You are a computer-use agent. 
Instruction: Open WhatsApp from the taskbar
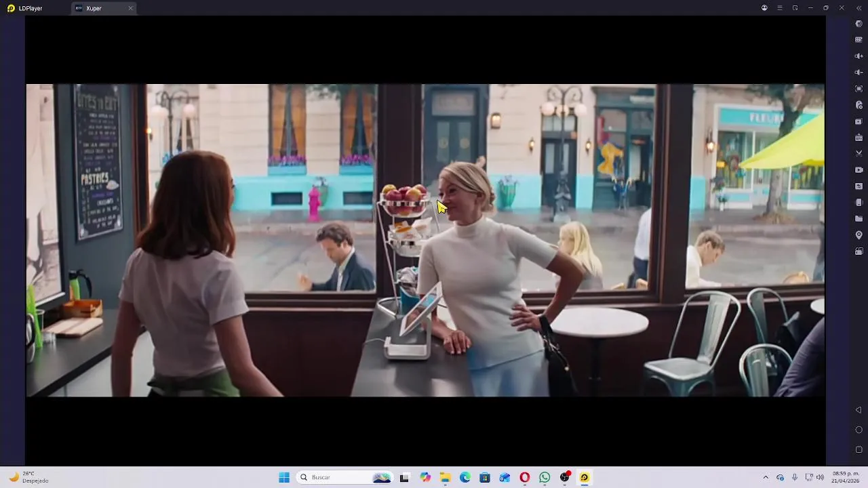click(545, 477)
